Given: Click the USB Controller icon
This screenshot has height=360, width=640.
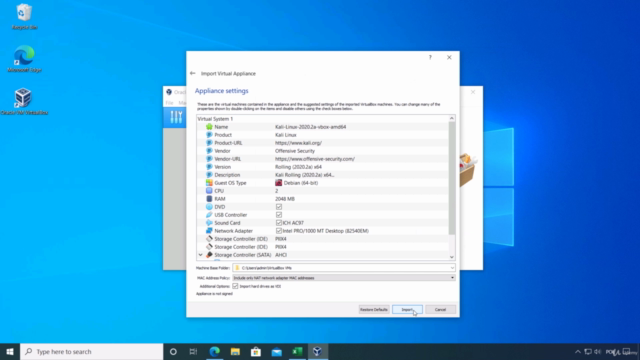Looking at the screenshot, I should [209, 215].
